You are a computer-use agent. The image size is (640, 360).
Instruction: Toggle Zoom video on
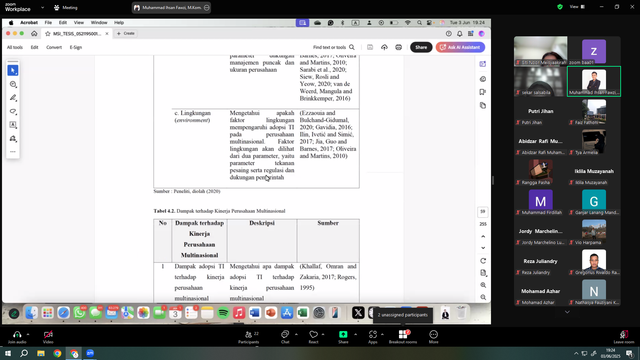point(48,337)
